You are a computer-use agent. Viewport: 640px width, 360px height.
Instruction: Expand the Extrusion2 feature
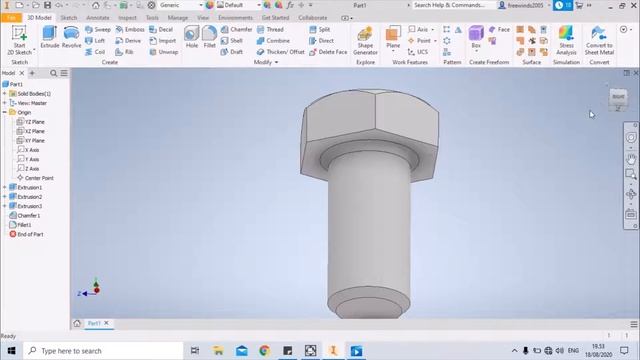tap(4, 197)
